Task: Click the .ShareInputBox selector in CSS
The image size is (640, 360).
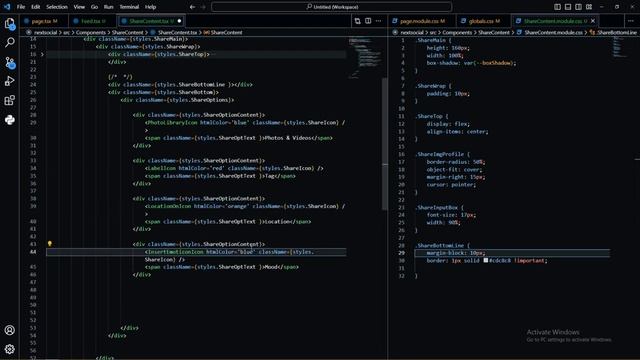Action: point(436,207)
